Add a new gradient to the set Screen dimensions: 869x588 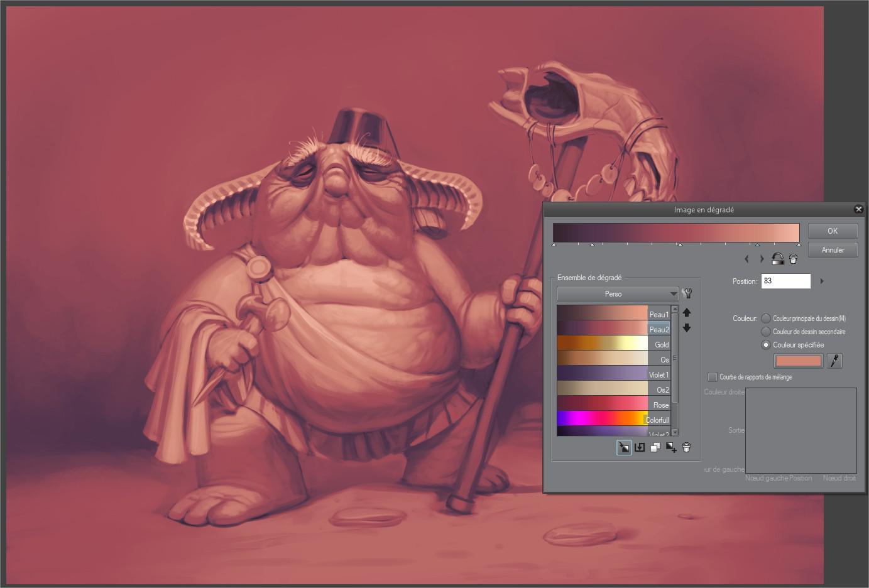(671, 447)
